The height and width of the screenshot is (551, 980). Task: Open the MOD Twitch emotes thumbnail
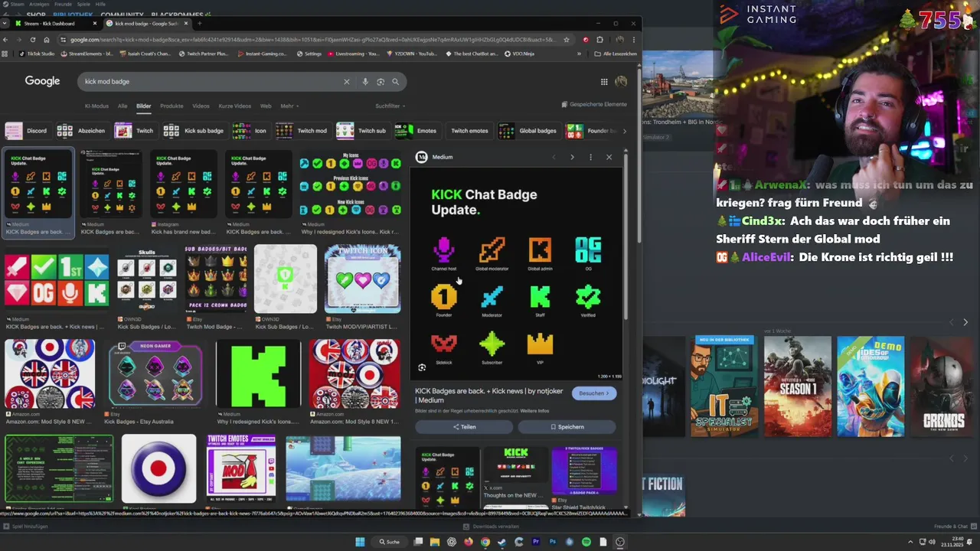(240, 468)
